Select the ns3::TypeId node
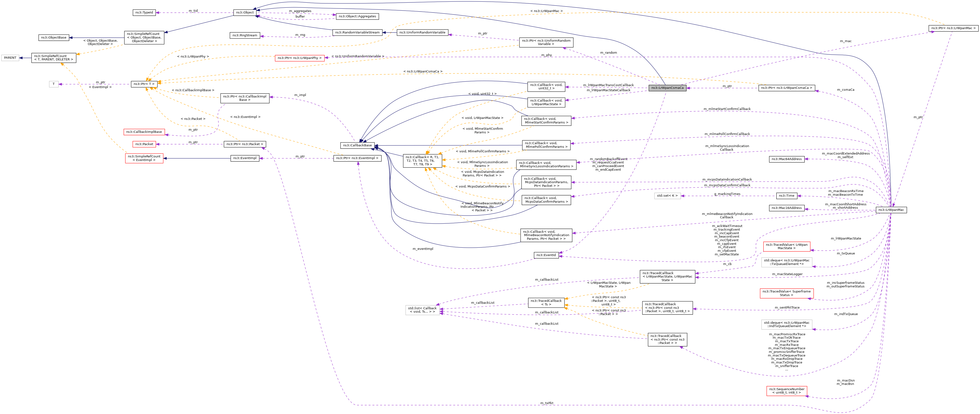980x414 pixels. 144,13
